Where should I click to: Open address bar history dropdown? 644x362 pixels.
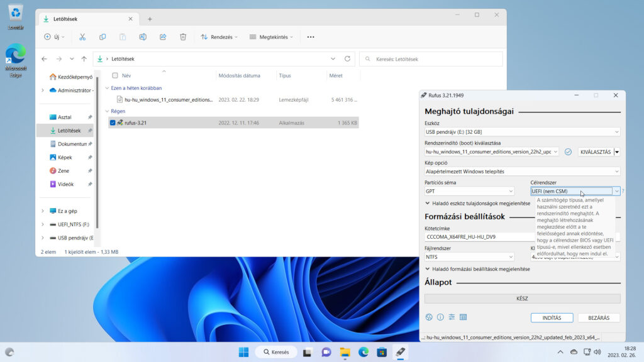click(333, 58)
